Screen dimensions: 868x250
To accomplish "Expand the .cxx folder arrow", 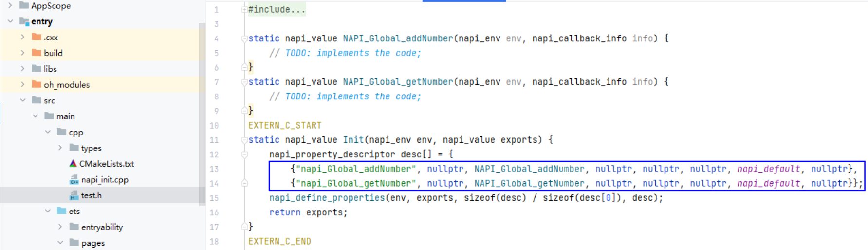I will click(x=22, y=37).
